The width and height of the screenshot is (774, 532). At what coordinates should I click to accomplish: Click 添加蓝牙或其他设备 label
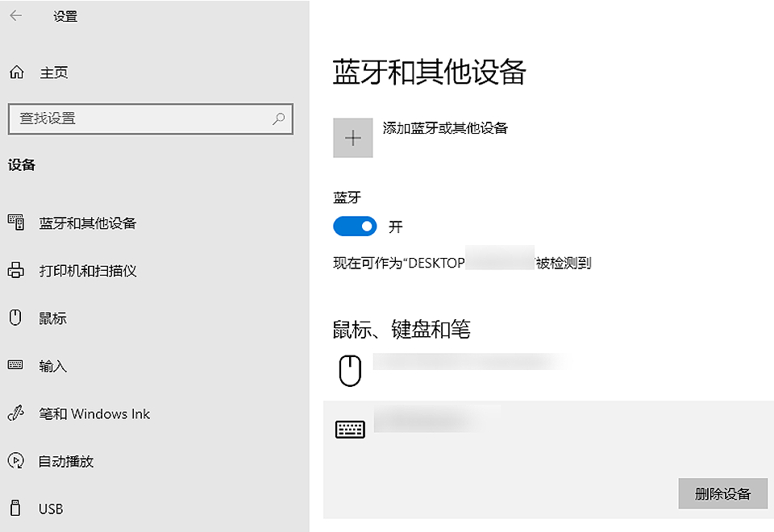[445, 128]
